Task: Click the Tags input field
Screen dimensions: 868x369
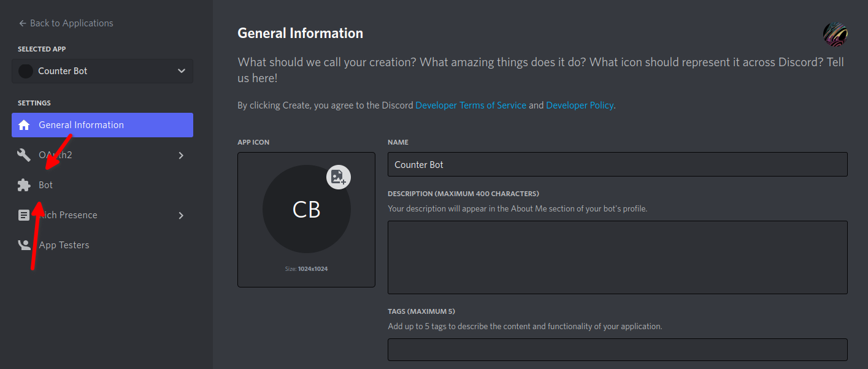Action: [x=618, y=349]
